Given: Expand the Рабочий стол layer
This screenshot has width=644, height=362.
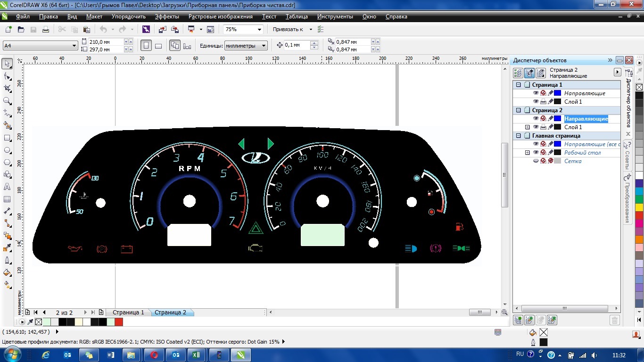Looking at the screenshot, I should click(x=527, y=153).
